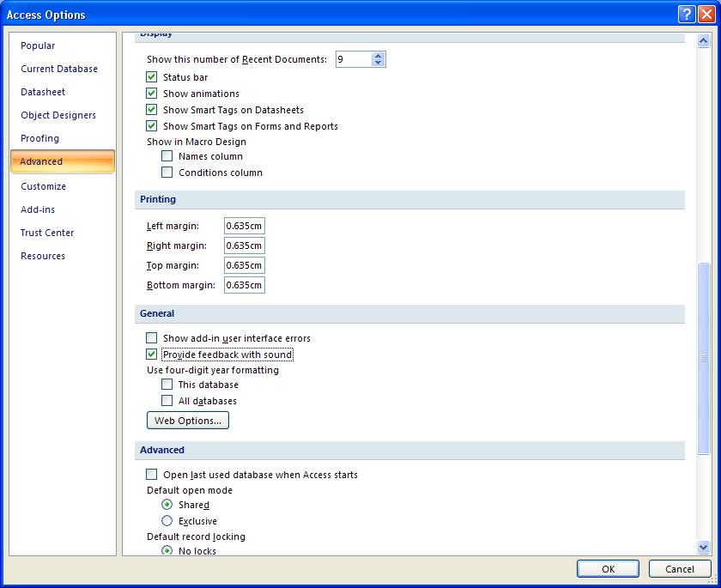
Task: Uncheck Show Smart Tags on Forms and Reports
Action: pyautogui.click(x=151, y=126)
